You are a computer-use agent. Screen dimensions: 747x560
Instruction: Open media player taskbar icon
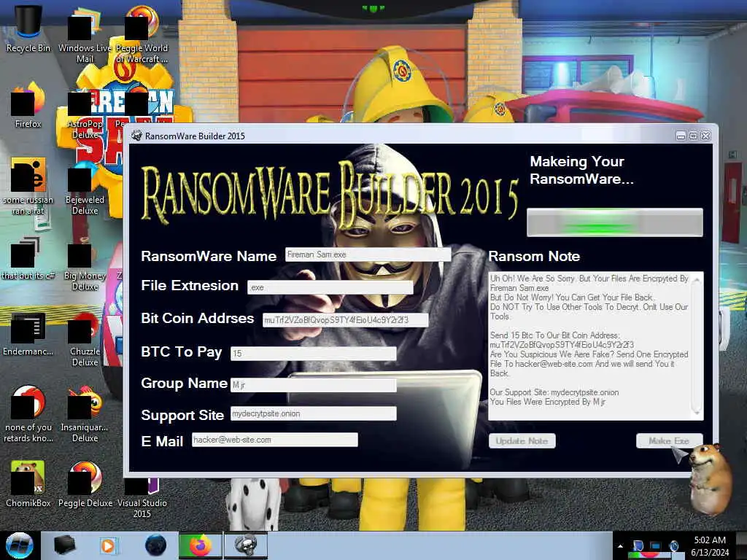pyautogui.click(x=108, y=545)
